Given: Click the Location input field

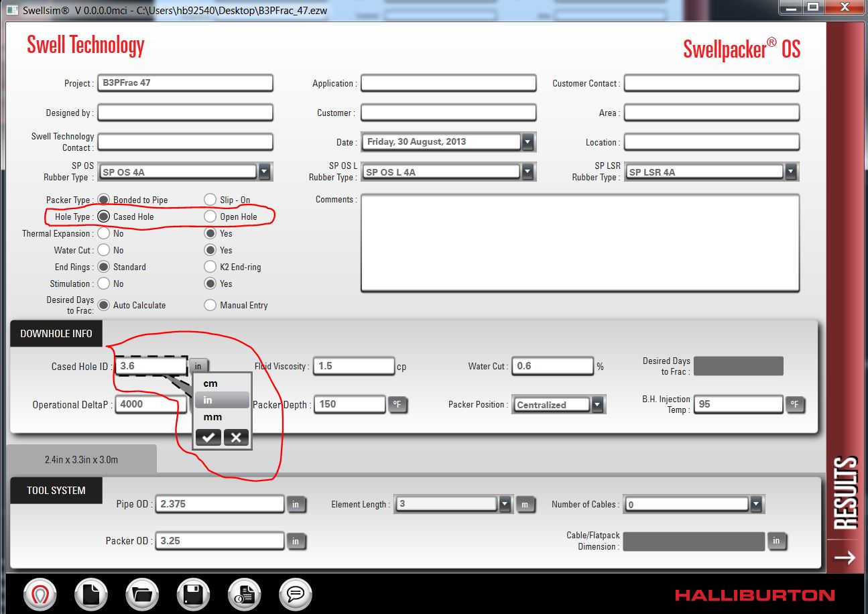Looking at the screenshot, I should pos(712,142).
